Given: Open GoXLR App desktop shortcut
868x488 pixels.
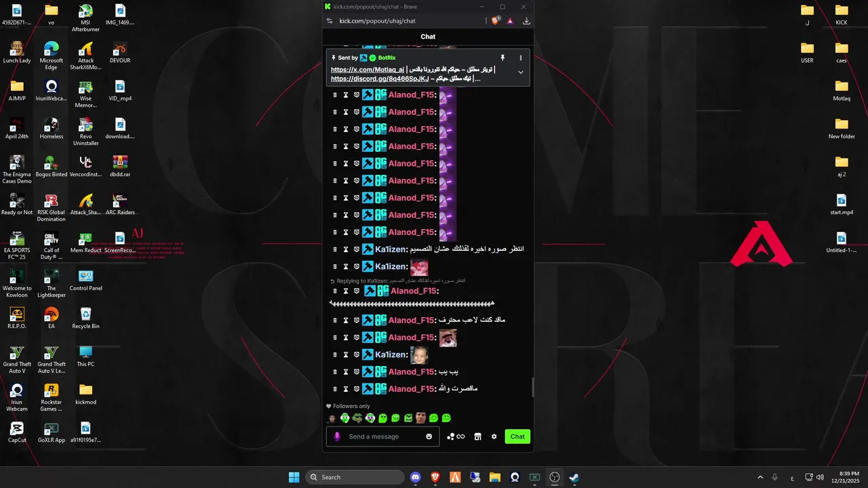Looking at the screenshot, I should pos(51,432).
